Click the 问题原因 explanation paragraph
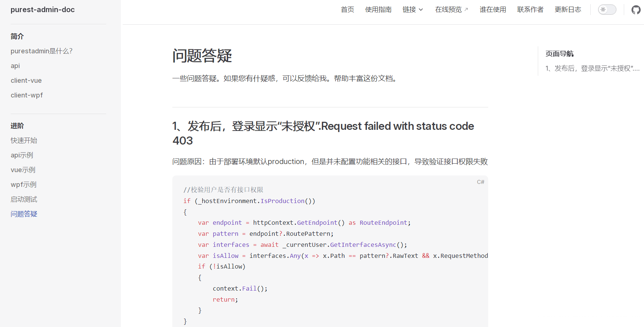This screenshot has height=327, width=644. 330,161
